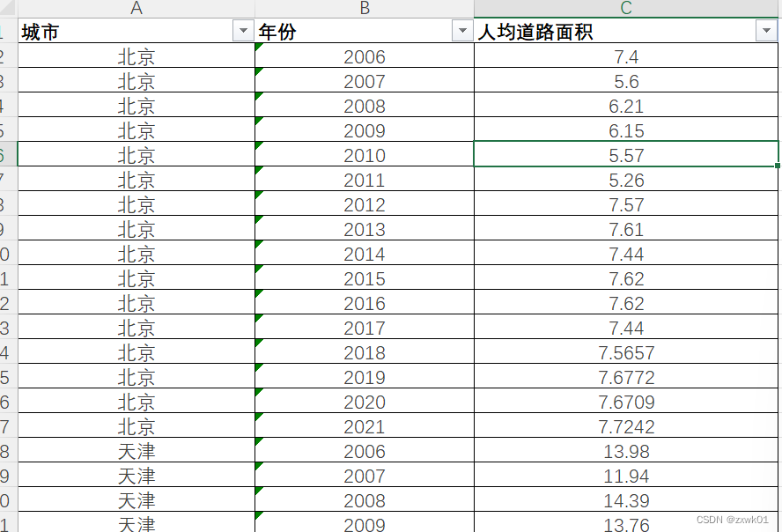Select the cell with value 7.6772
The height and width of the screenshot is (532, 782).
pos(626,376)
